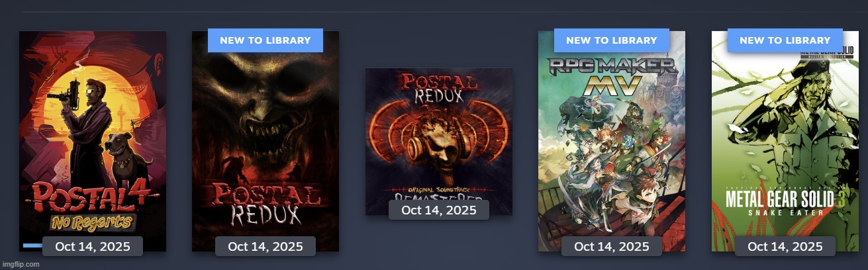Click the date label under POSTAL Redux
This screenshot has width=868, height=270.
click(265, 246)
